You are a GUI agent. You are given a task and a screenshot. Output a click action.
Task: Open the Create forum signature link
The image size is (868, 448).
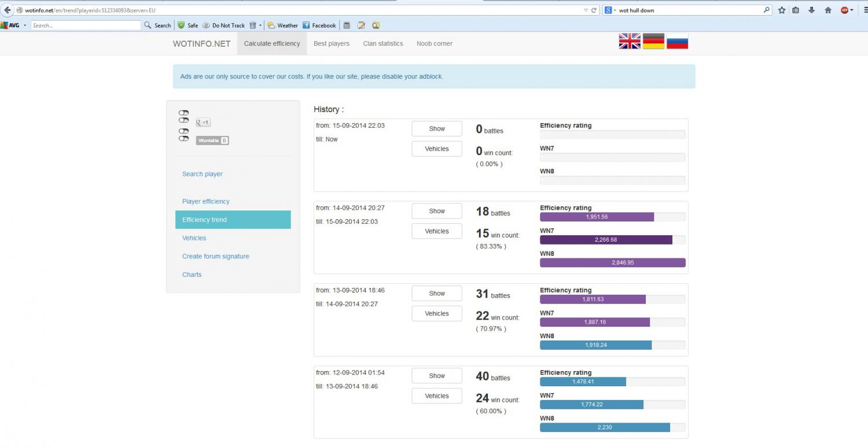click(215, 256)
